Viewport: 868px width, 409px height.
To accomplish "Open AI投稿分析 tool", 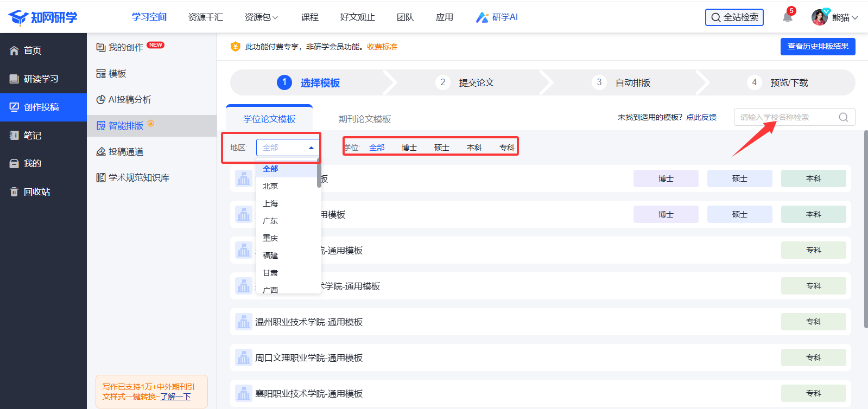I will pyautogui.click(x=129, y=99).
